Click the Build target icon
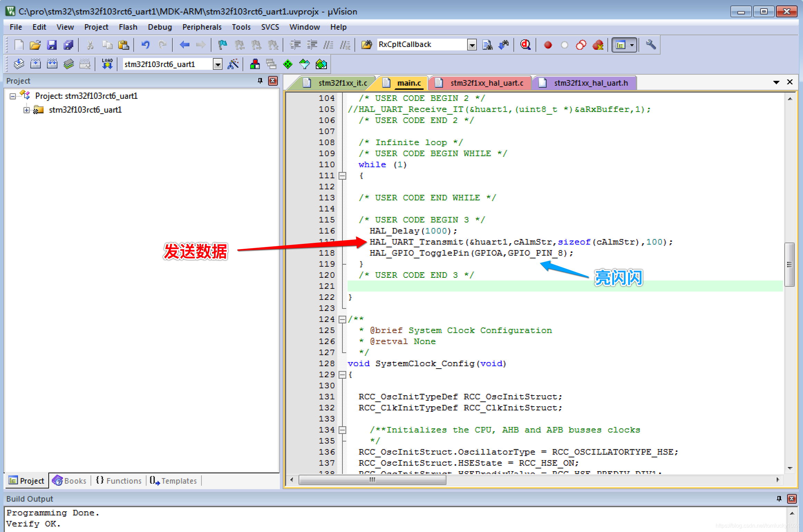803x532 pixels. (x=36, y=64)
